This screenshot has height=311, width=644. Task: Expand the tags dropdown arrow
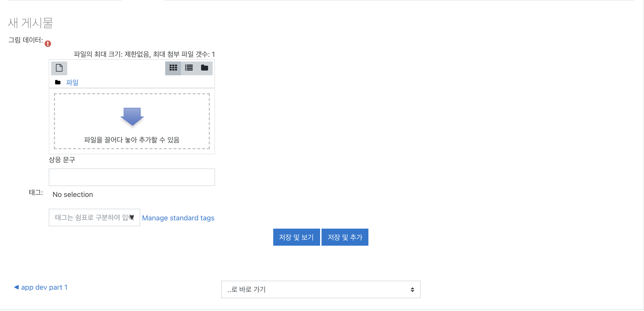point(132,218)
